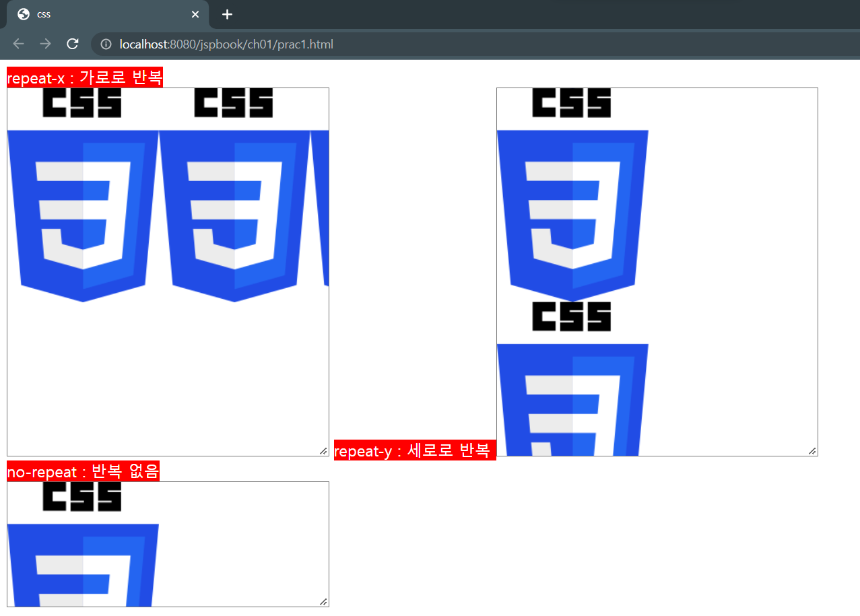Click the globe favicon on the css tab
The width and height of the screenshot is (860, 616).
tap(24, 14)
